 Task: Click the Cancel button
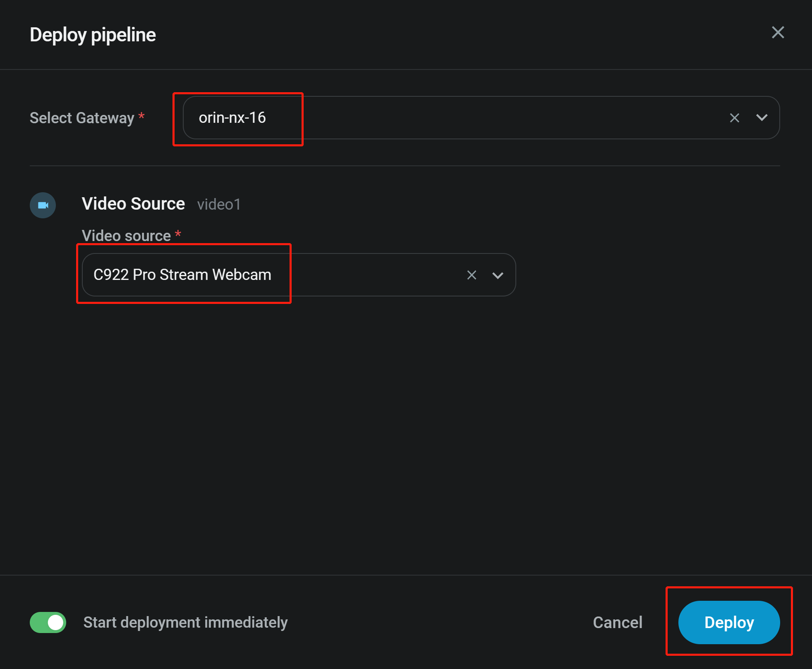pos(617,622)
